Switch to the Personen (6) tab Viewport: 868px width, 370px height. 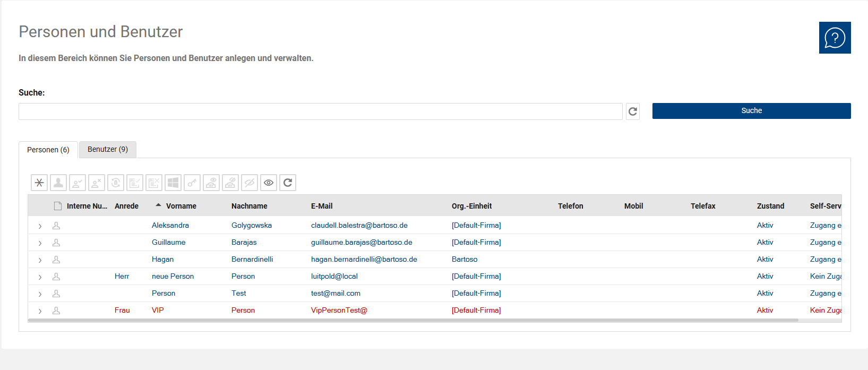(x=48, y=150)
